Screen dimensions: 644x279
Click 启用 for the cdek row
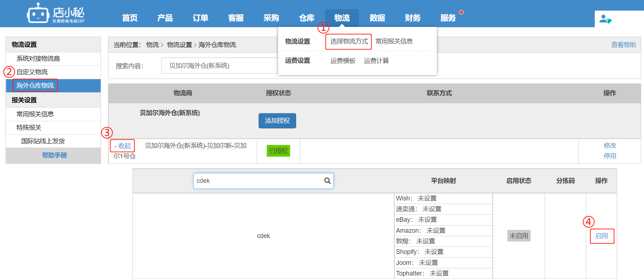601,236
